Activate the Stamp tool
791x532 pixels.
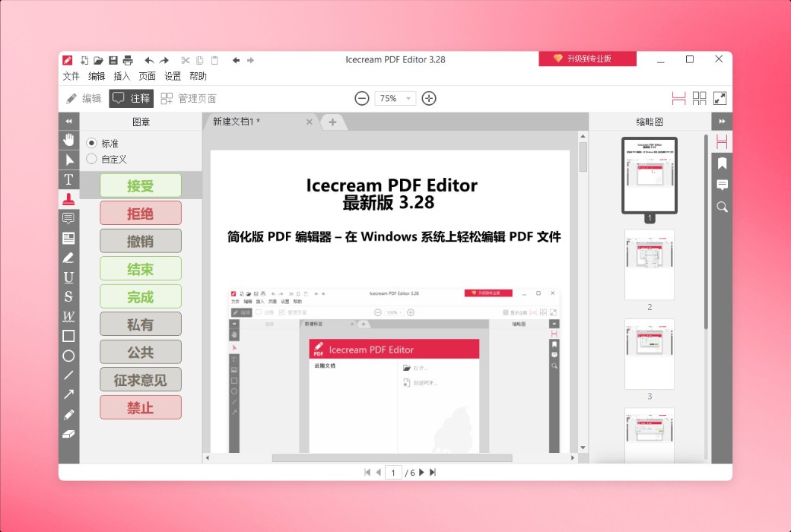[68, 198]
